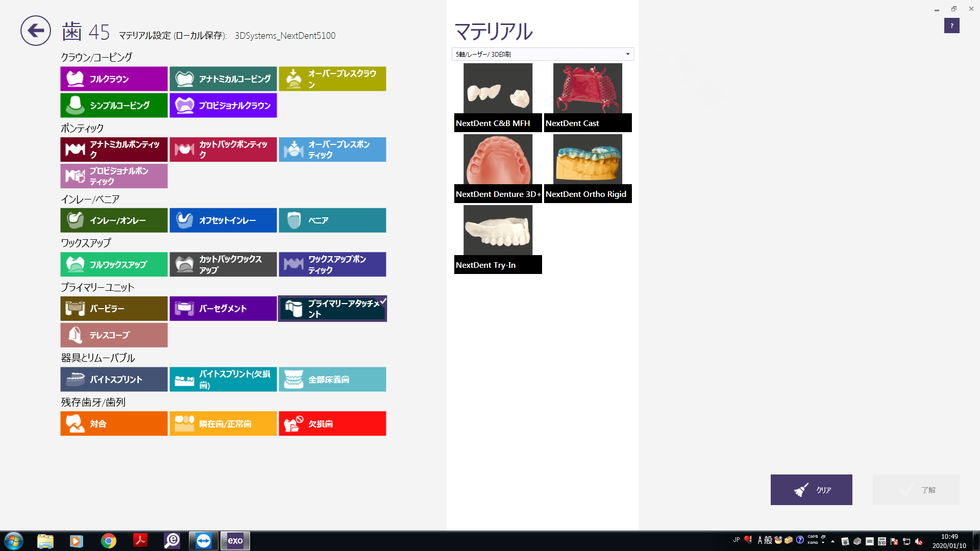The height and width of the screenshot is (551, 980).
Task: Select インレー/オンレー tile
Action: tap(114, 220)
